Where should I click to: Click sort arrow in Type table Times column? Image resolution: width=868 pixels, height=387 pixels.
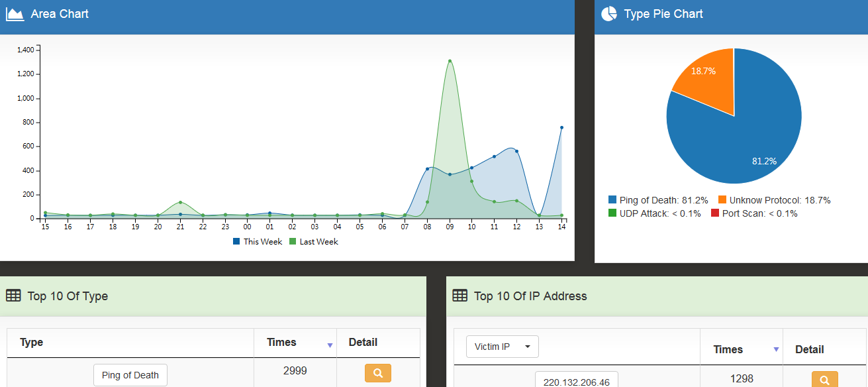click(x=330, y=345)
